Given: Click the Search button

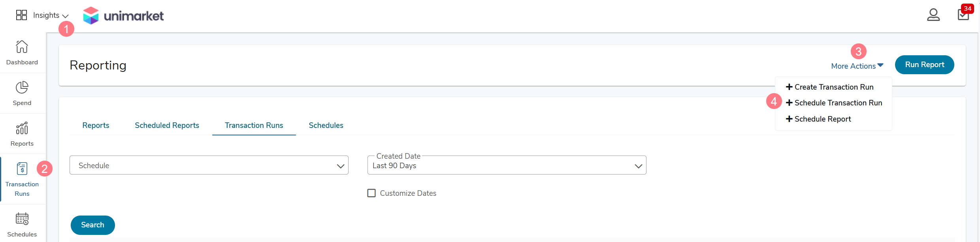Looking at the screenshot, I should tap(93, 225).
